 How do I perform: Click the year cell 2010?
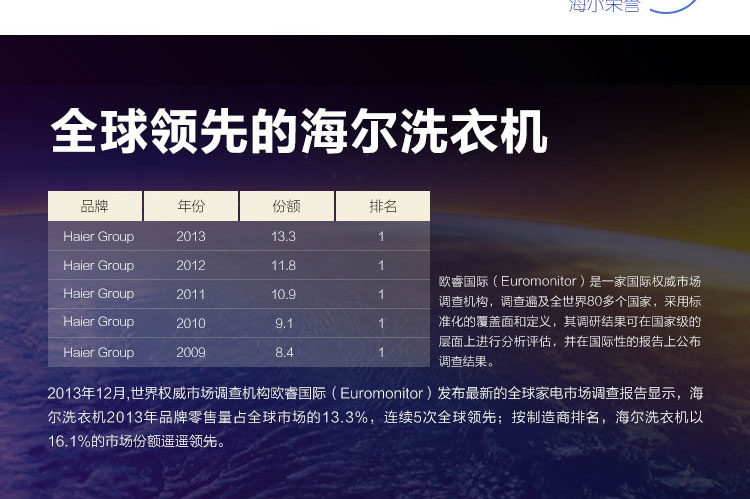pyautogui.click(x=191, y=323)
